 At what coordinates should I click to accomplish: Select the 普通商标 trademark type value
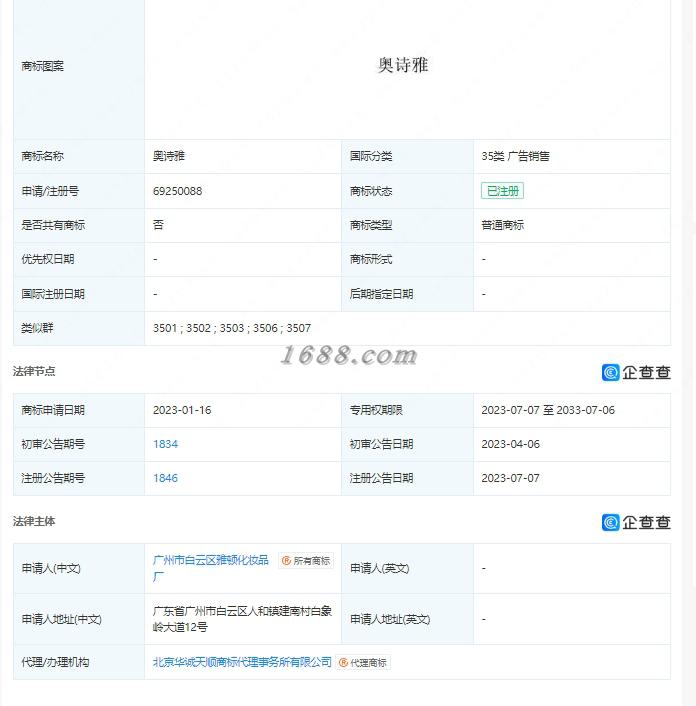point(502,225)
